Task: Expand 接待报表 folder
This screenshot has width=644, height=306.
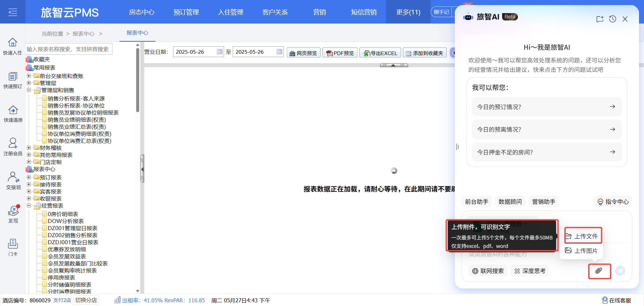Action: click(x=29, y=184)
